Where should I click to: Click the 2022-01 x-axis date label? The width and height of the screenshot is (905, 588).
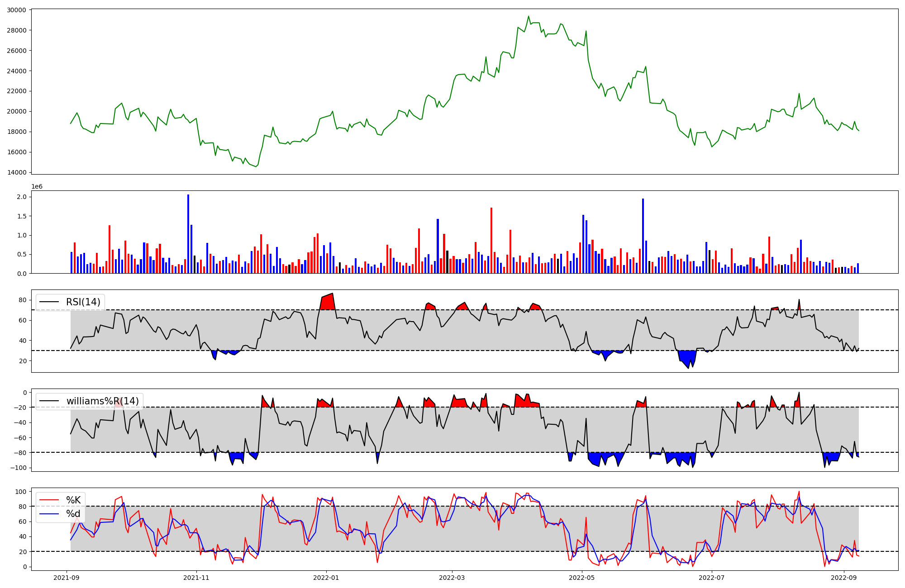326,577
